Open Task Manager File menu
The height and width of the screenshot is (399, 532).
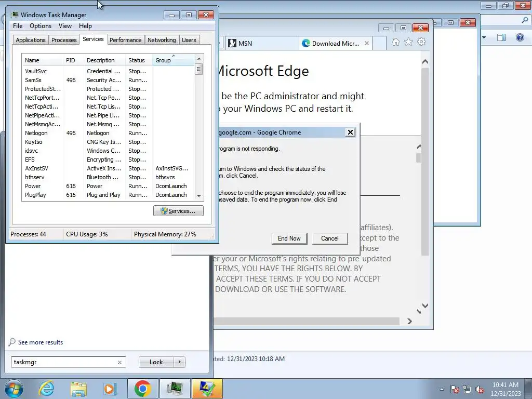pyautogui.click(x=18, y=26)
